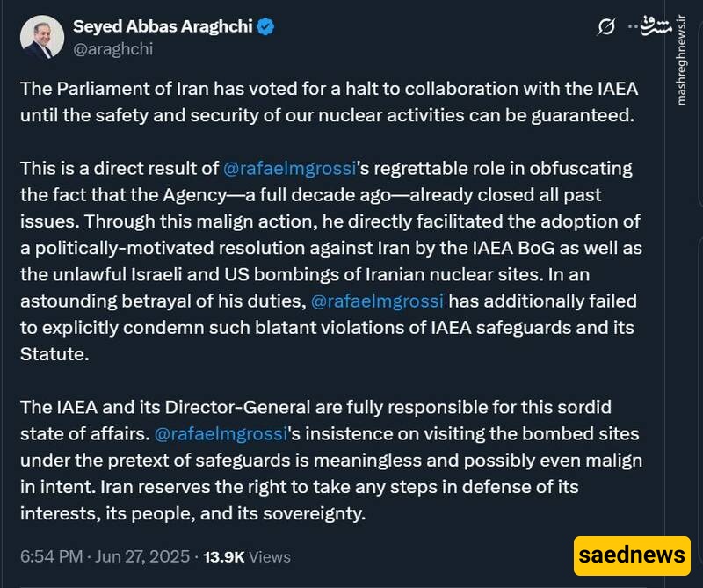703x588 pixels.
Task: Open the three-dot more options menu
Action: pos(633,26)
